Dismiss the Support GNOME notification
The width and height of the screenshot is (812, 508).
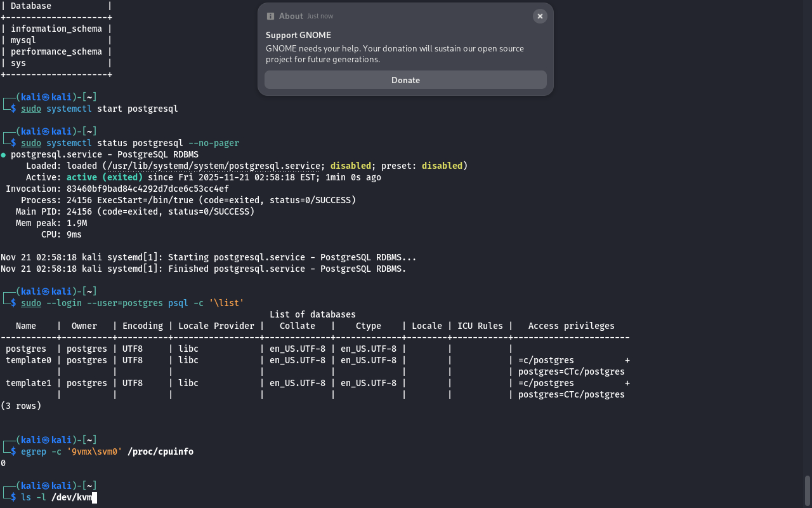point(540,17)
